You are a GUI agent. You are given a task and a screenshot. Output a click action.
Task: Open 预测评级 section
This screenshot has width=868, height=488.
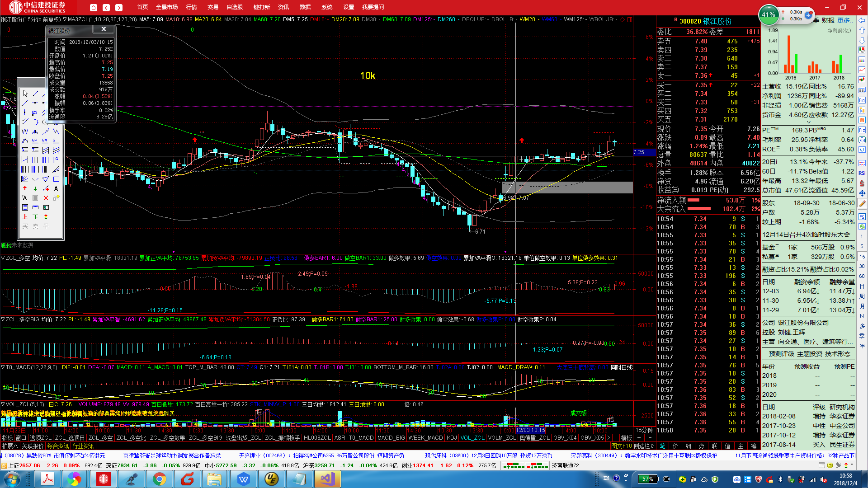[x=782, y=354]
